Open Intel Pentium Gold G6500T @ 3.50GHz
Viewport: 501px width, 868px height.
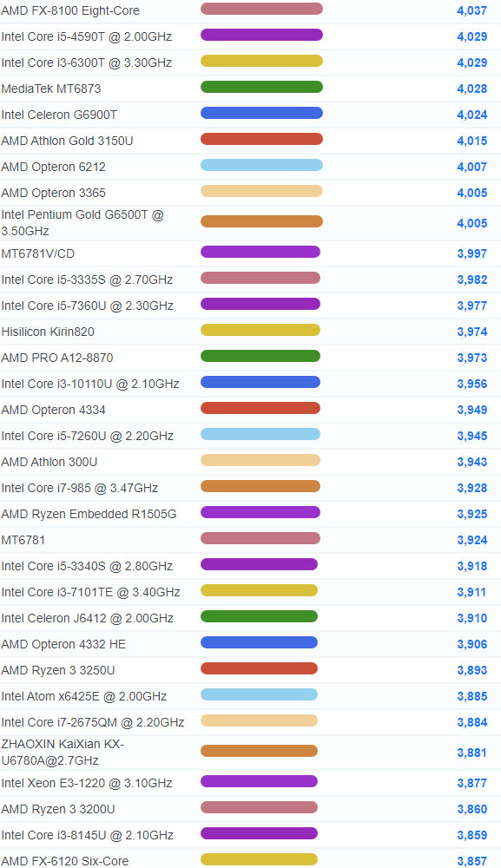pos(82,222)
